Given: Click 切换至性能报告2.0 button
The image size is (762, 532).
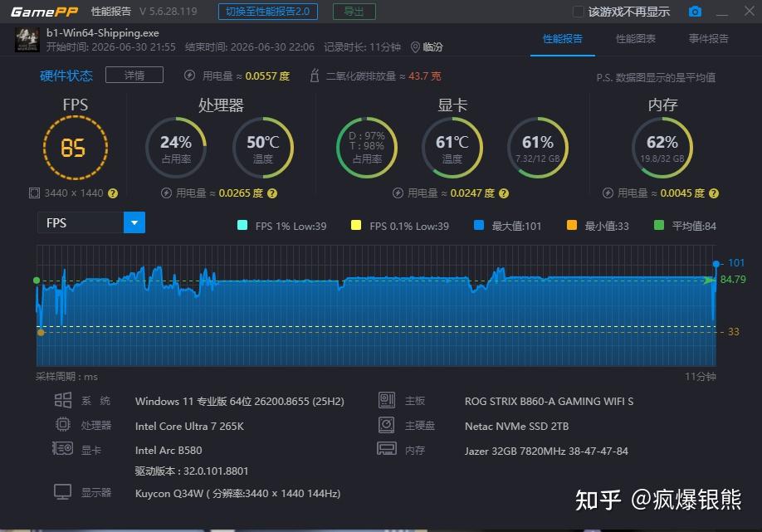Looking at the screenshot, I should point(268,11).
